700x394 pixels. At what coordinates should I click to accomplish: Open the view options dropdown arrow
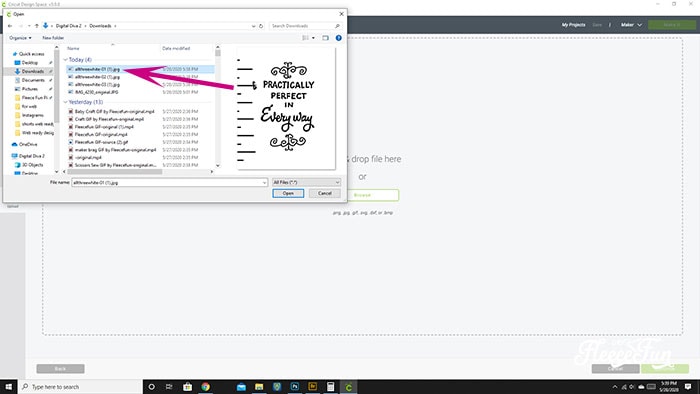pos(313,38)
